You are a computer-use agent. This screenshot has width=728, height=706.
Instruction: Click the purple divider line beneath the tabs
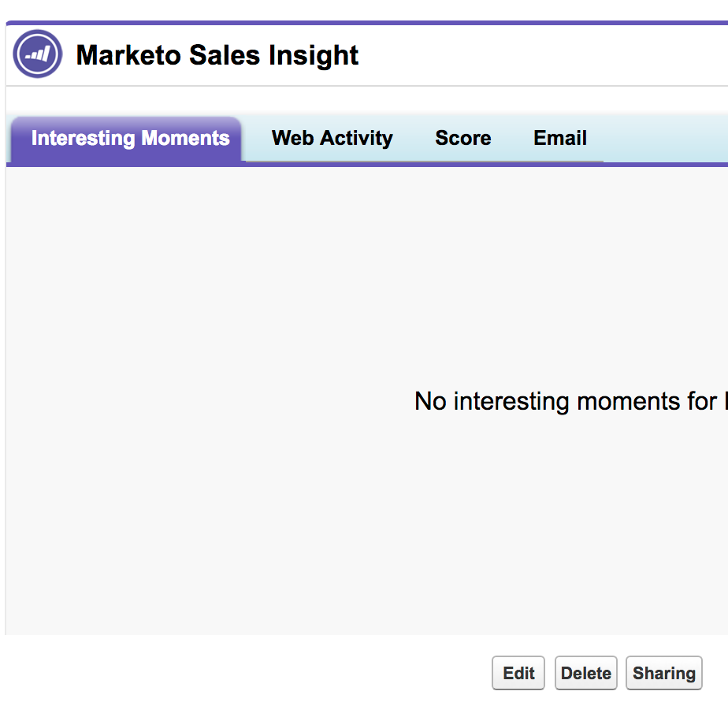pyautogui.click(x=473, y=165)
